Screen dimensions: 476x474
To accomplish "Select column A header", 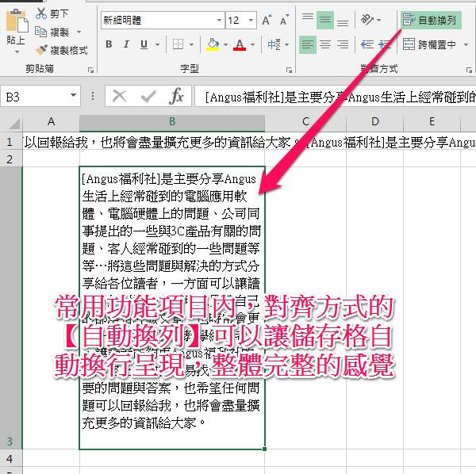I will pos(51,122).
